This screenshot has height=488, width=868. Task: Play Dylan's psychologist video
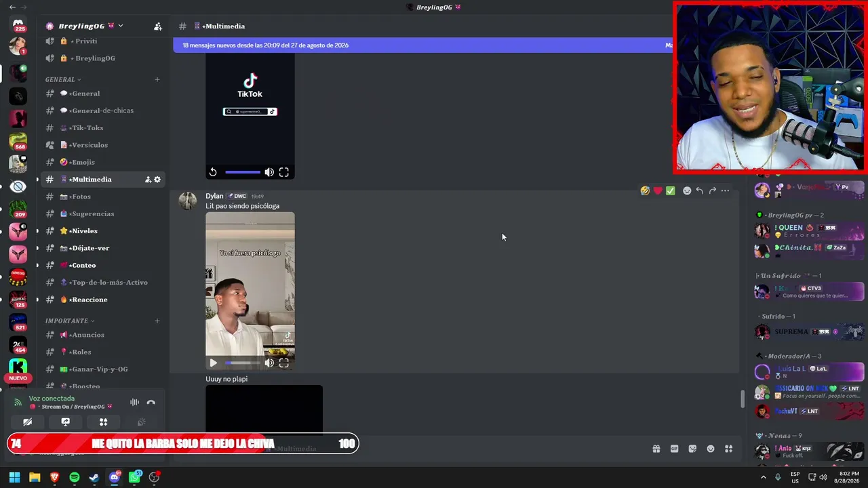point(213,363)
